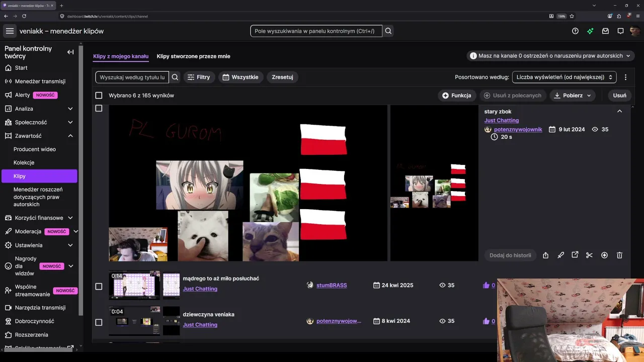The width and height of the screenshot is (644, 362).
Task: Open thumbnail of mądrego to aż miło posłuchać
Action: click(x=134, y=285)
